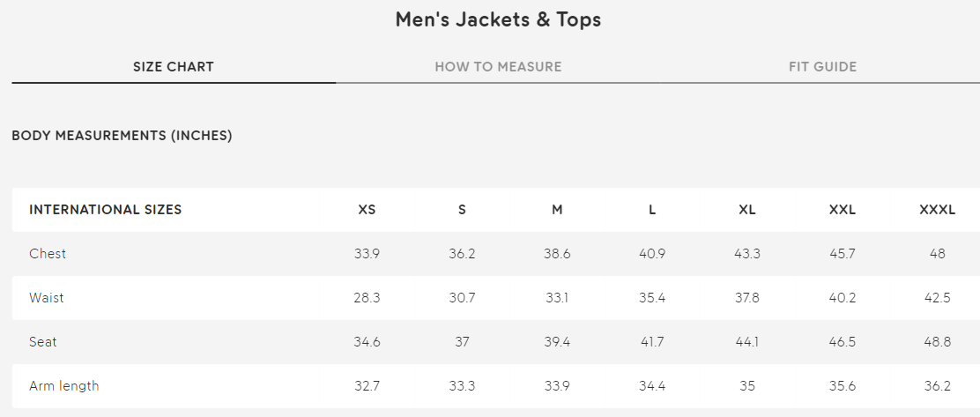Click the waist value 37.8 for XL
This screenshot has width=980, height=417.
(747, 298)
